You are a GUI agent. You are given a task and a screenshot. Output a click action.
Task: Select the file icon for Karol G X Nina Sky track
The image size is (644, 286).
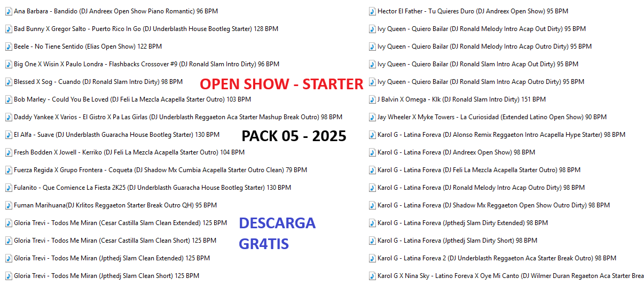coord(372,276)
